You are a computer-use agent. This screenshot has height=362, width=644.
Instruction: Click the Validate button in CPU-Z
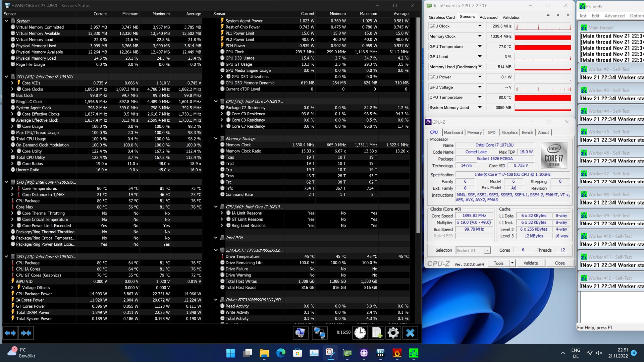click(x=530, y=263)
